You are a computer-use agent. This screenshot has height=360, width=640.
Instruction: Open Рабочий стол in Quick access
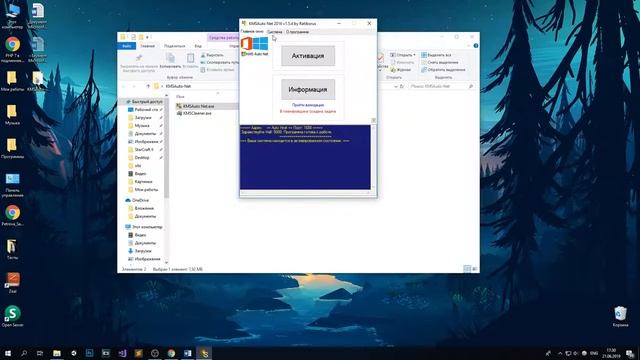click(x=143, y=110)
